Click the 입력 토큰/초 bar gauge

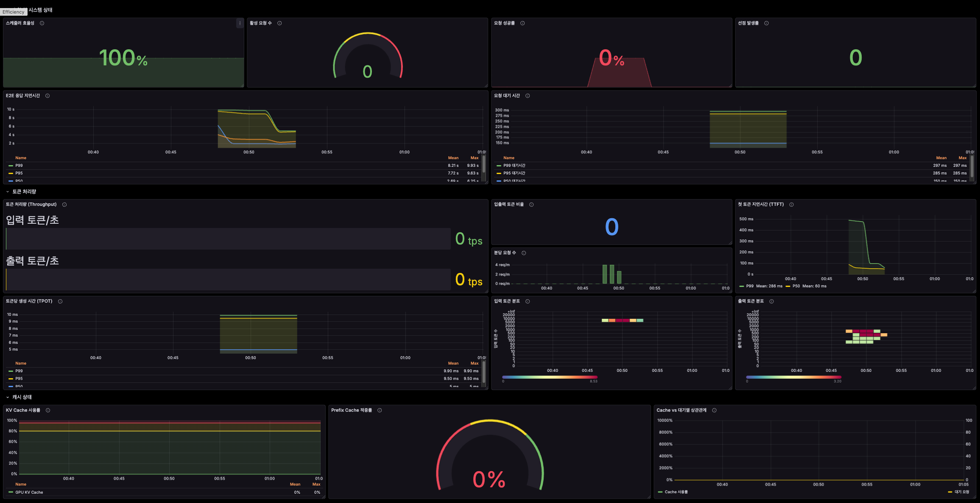tap(228, 239)
